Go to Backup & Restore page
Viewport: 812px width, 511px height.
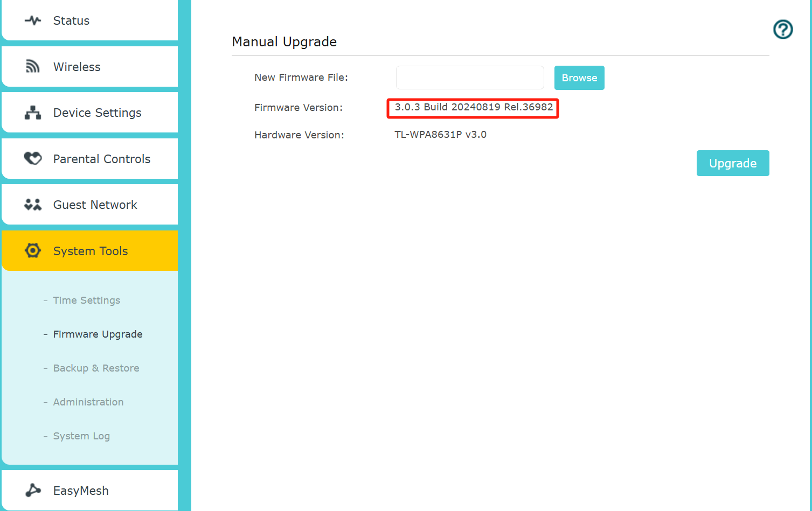96,368
